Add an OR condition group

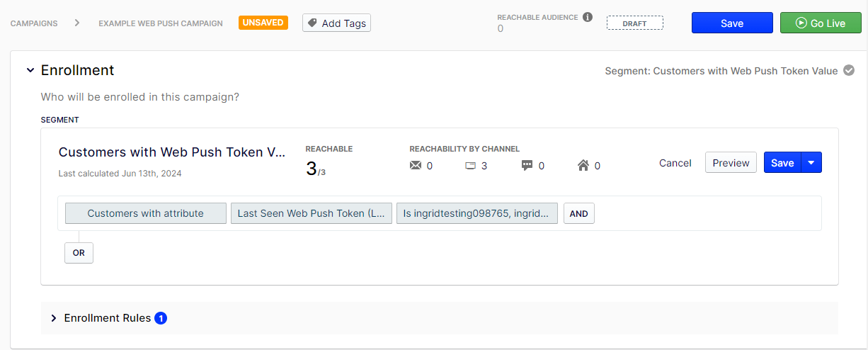click(x=79, y=253)
